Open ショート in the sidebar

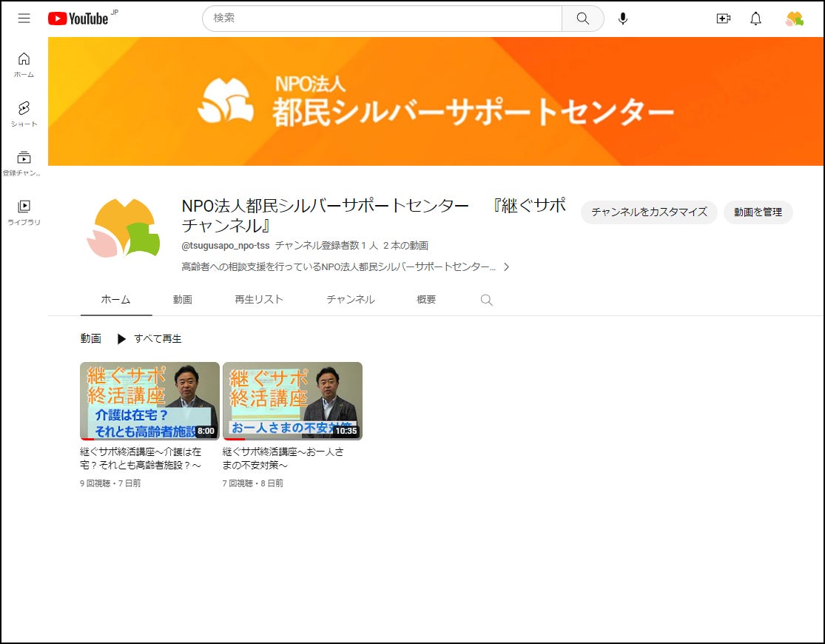point(24,114)
